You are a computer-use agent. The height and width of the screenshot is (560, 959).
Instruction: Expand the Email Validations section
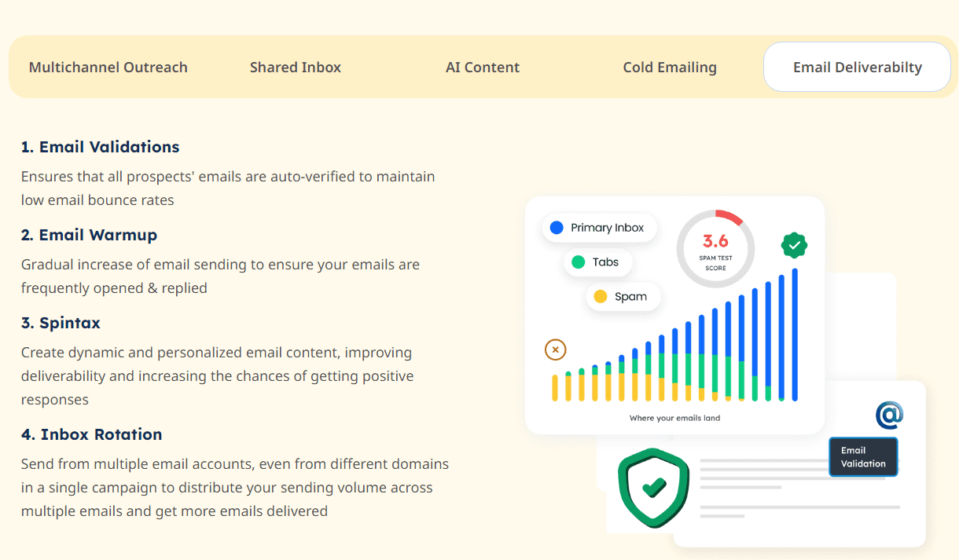(x=100, y=147)
